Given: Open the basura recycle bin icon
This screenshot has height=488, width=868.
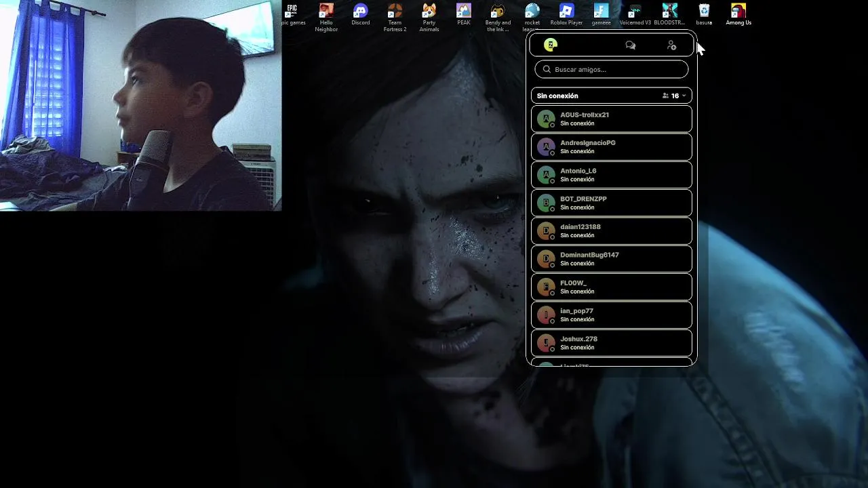Looking at the screenshot, I should [704, 16].
